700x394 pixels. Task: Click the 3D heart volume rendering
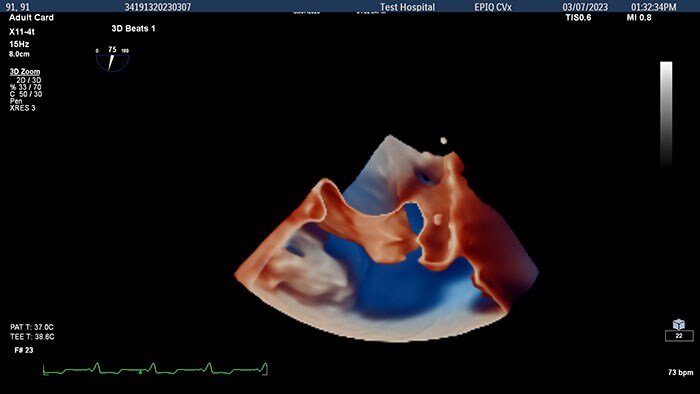pyautogui.click(x=387, y=239)
